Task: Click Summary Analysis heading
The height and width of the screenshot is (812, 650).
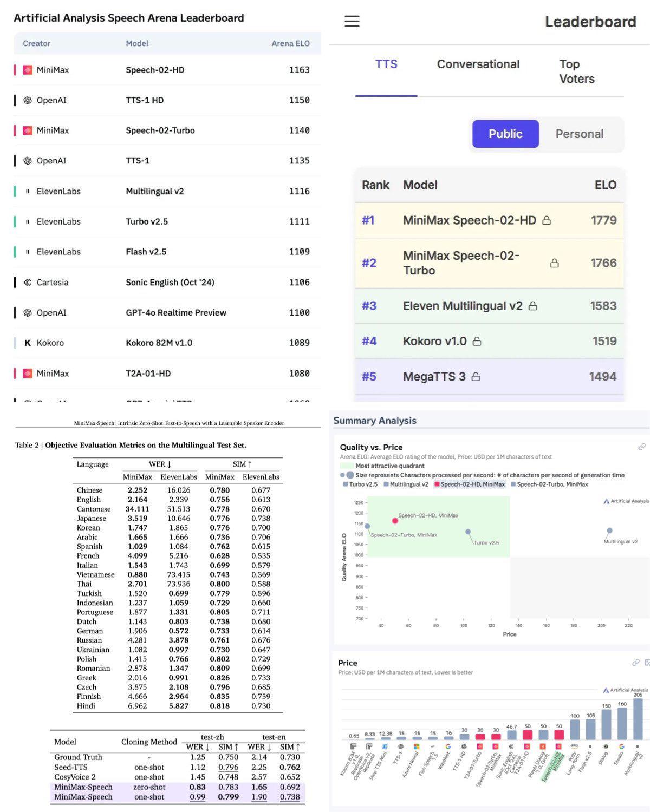Action: pos(375,421)
